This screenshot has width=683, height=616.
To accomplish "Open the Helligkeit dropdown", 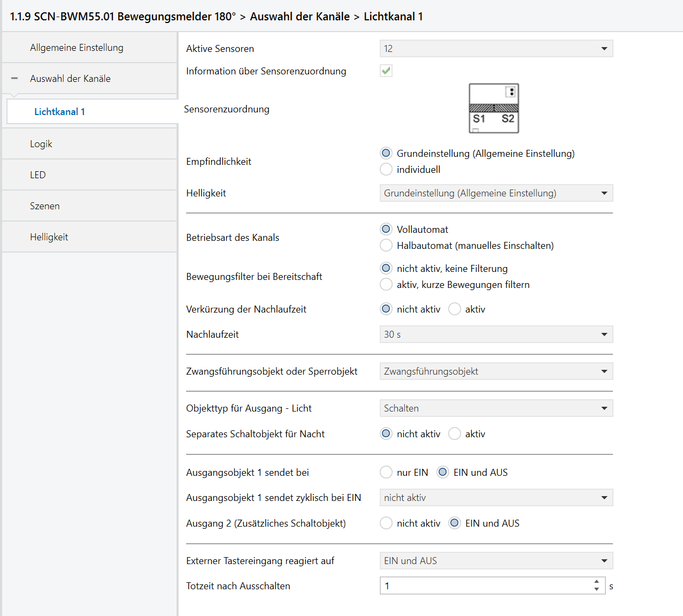I will coord(496,193).
